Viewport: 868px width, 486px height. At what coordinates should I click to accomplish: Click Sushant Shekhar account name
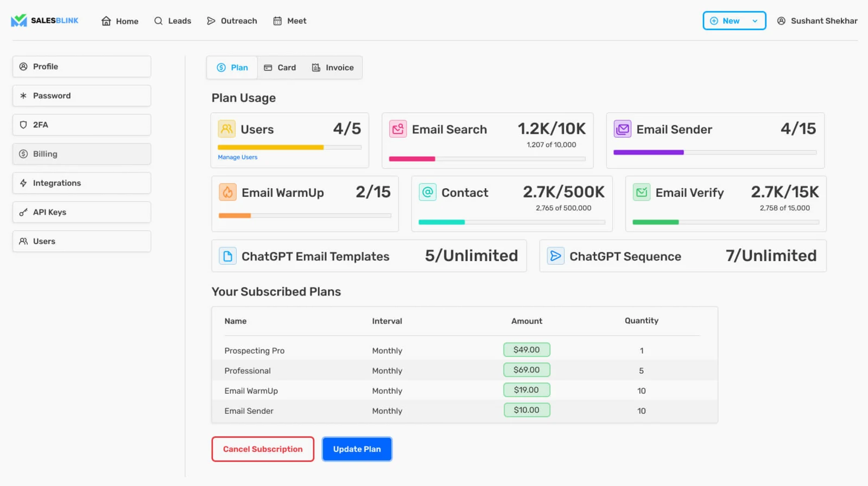824,21
